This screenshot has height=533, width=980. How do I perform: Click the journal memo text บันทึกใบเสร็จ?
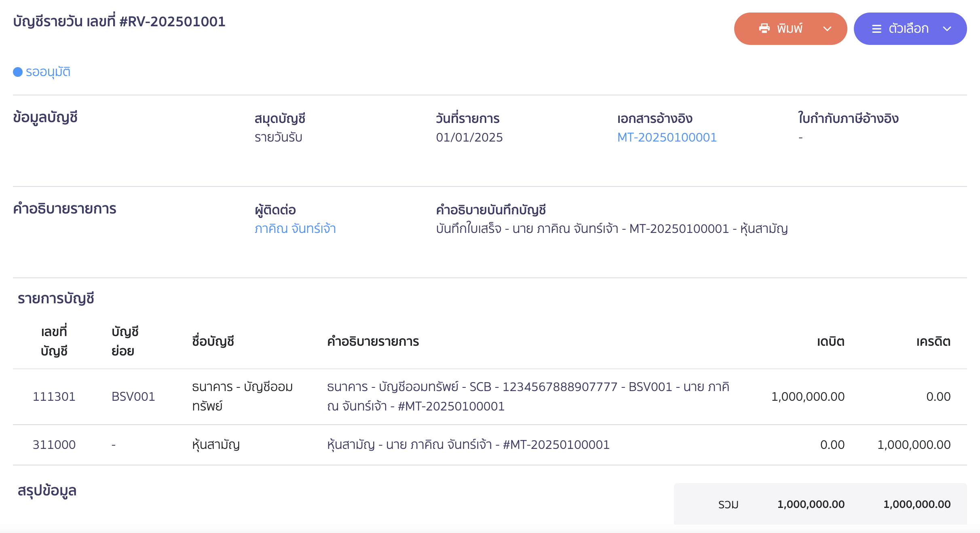click(612, 229)
